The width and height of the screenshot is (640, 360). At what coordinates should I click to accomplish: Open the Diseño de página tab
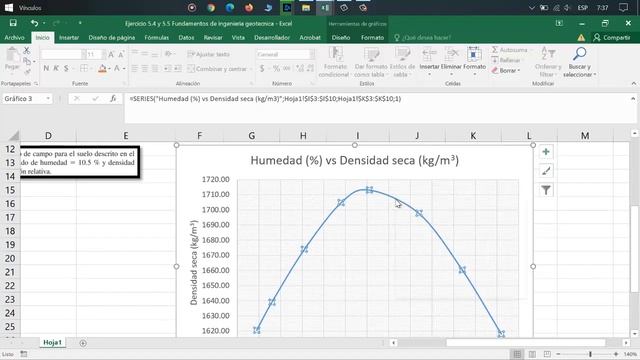111,38
